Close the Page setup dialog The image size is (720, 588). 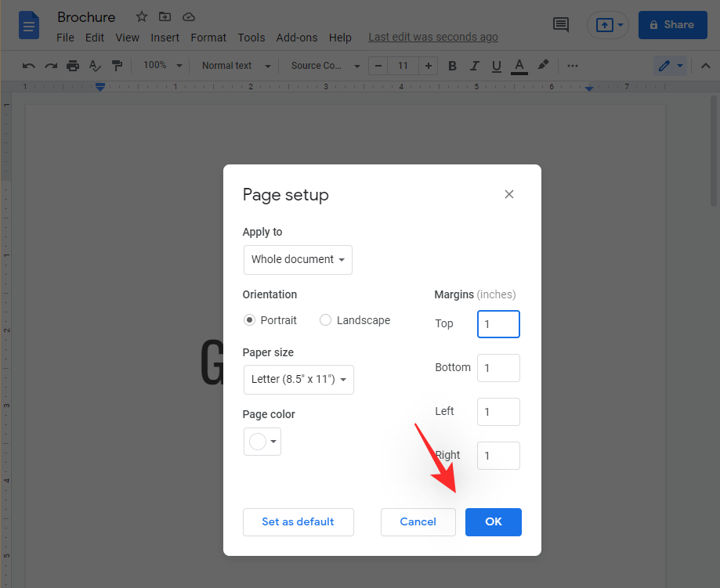509,194
